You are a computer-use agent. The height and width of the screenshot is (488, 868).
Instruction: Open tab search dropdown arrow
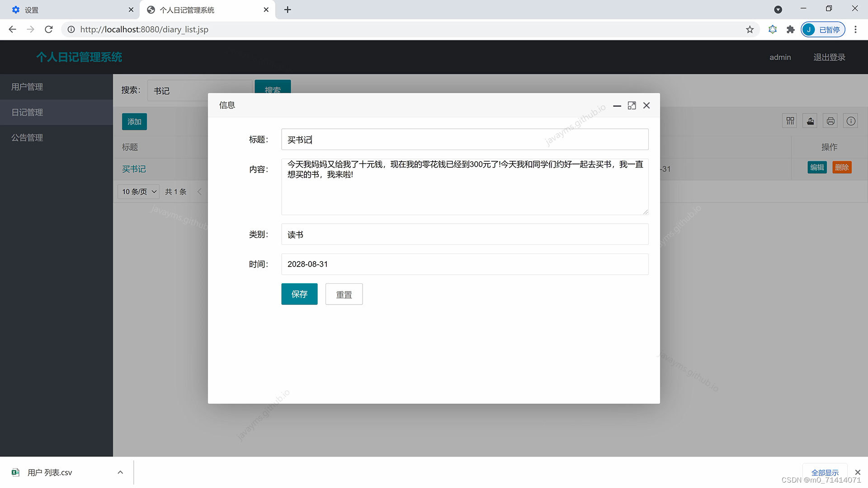[x=778, y=9]
